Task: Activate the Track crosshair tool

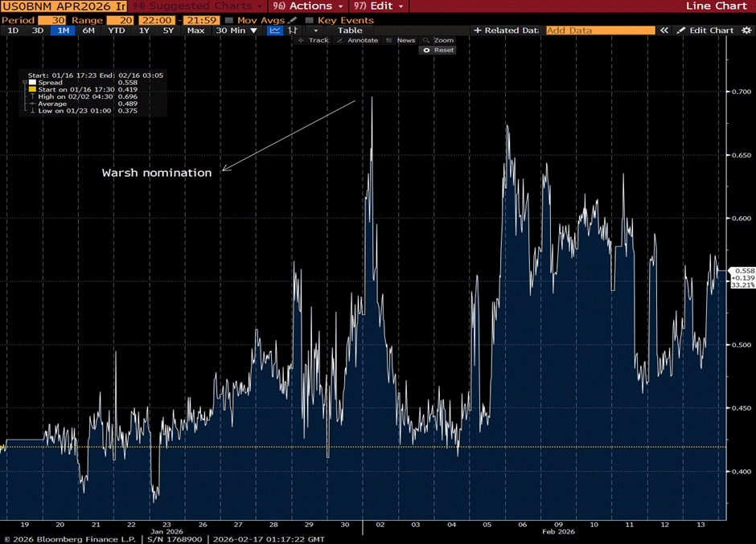Action: coord(314,40)
